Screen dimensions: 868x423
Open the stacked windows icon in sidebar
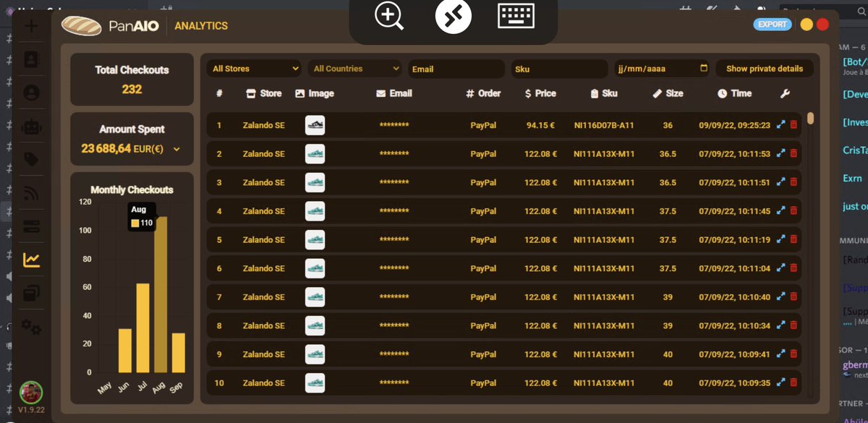click(31, 293)
